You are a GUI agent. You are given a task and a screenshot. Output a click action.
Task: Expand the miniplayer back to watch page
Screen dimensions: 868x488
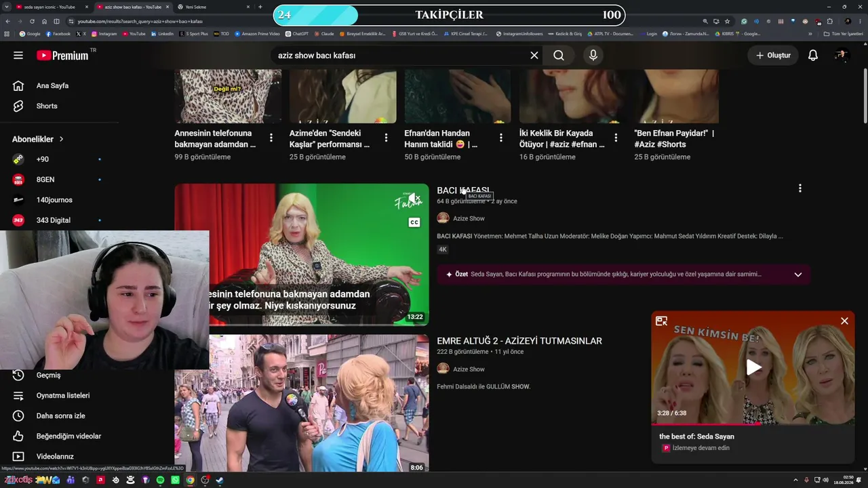click(662, 321)
